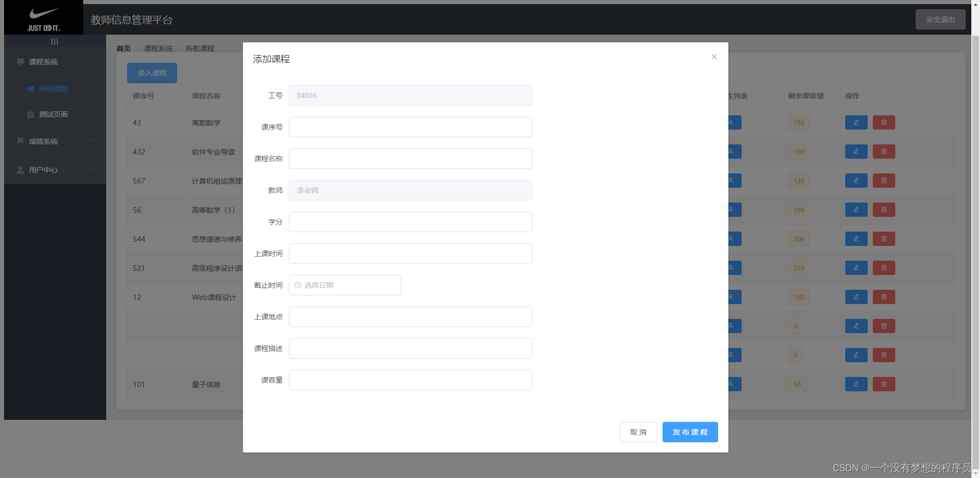Click the 软件专业导读 course name cell
Viewport: 980px width, 478px height.
pos(213,152)
